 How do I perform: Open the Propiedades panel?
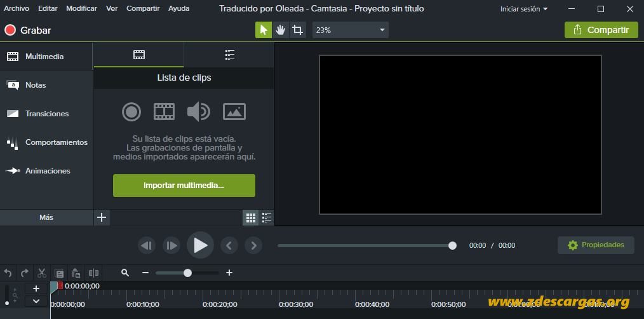click(x=596, y=245)
